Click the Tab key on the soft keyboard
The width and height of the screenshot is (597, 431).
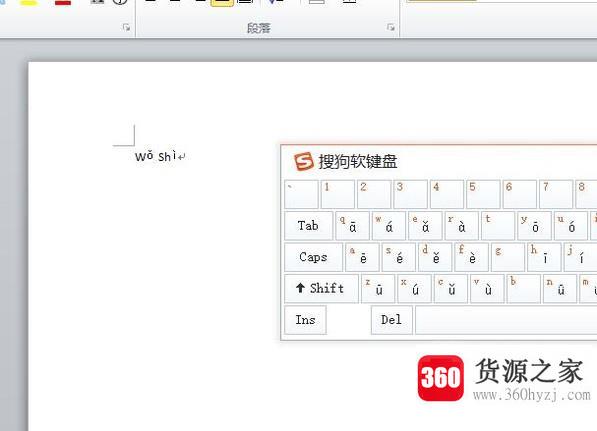[x=308, y=225]
